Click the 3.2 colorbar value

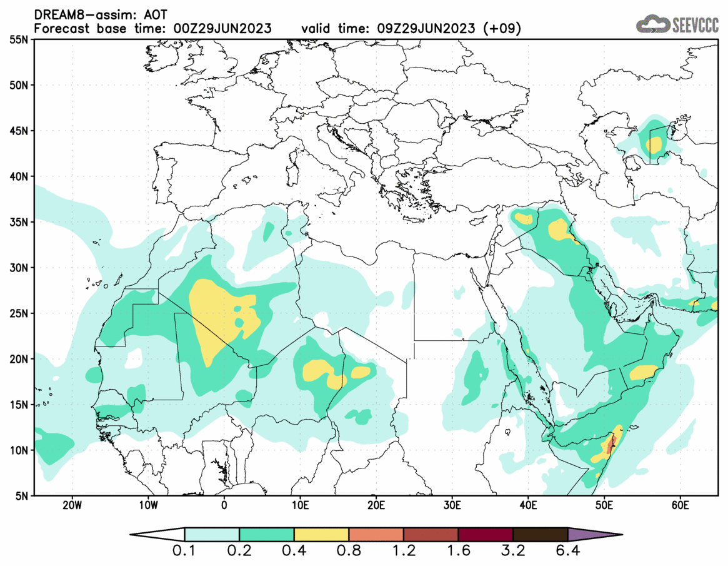point(513,551)
